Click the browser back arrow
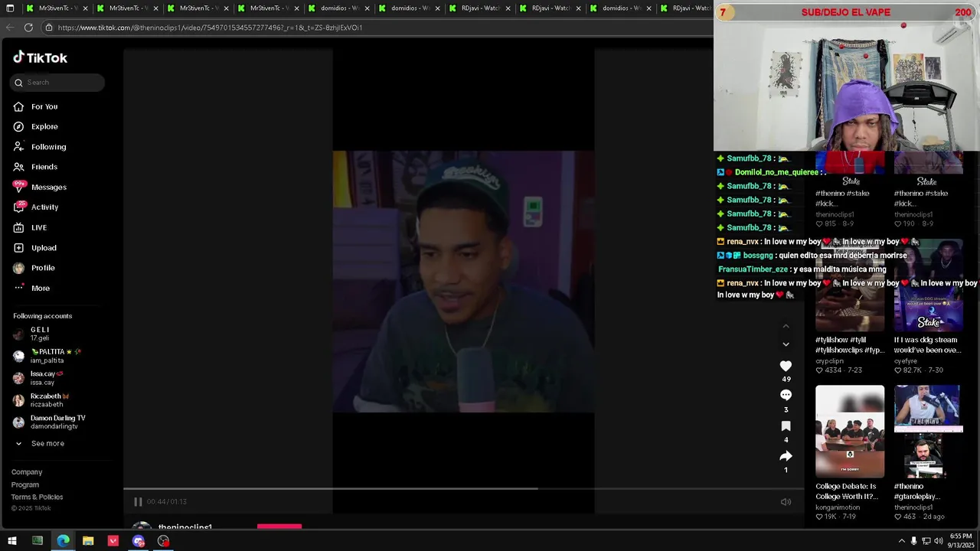The height and width of the screenshot is (551, 980). 10,27
